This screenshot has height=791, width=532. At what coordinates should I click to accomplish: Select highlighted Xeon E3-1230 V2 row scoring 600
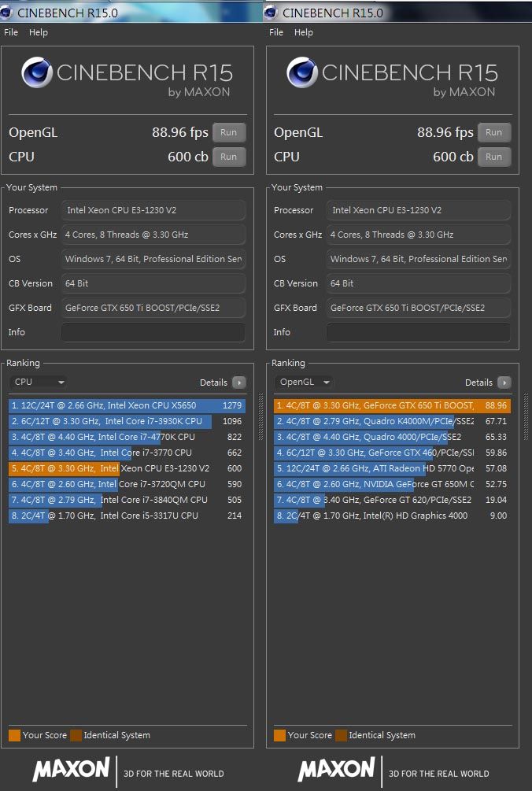[127, 468]
